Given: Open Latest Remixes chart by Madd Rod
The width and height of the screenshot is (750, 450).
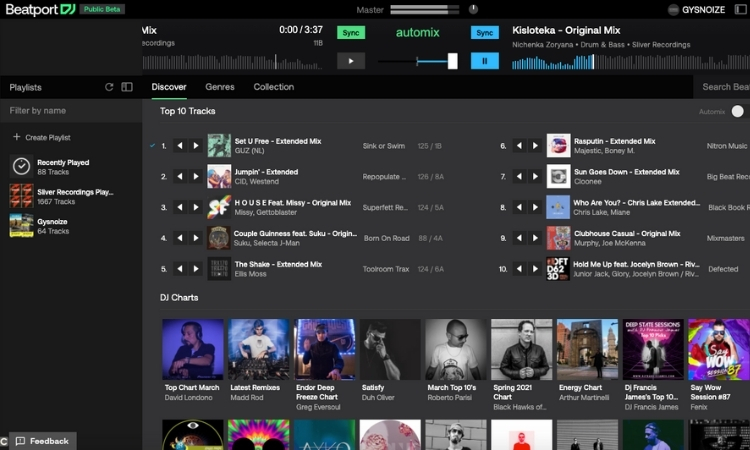Looking at the screenshot, I should click(258, 349).
